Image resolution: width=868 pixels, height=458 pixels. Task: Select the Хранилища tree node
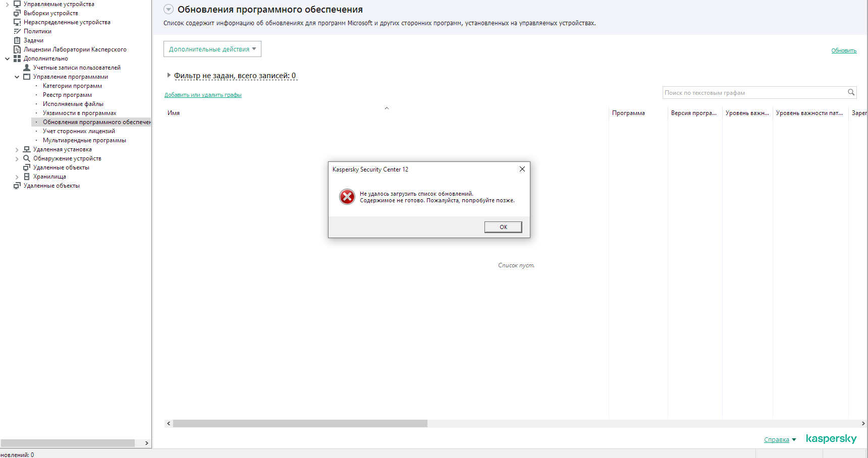pos(49,177)
